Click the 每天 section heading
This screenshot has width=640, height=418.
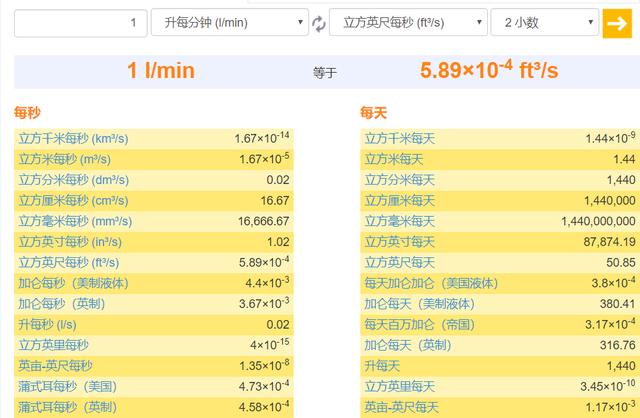pyautogui.click(x=373, y=112)
